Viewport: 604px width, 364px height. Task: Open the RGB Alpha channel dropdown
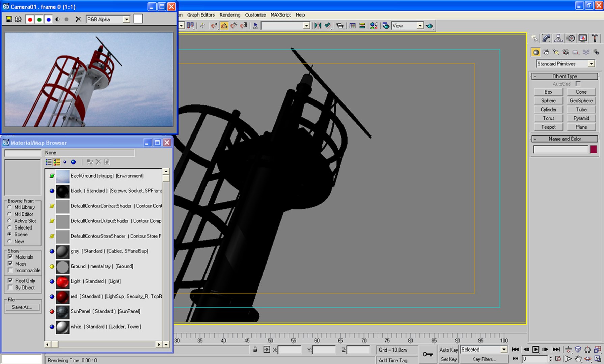click(x=126, y=19)
